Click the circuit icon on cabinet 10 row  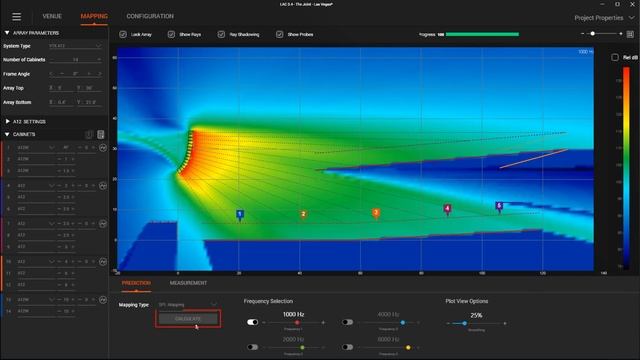point(103,262)
